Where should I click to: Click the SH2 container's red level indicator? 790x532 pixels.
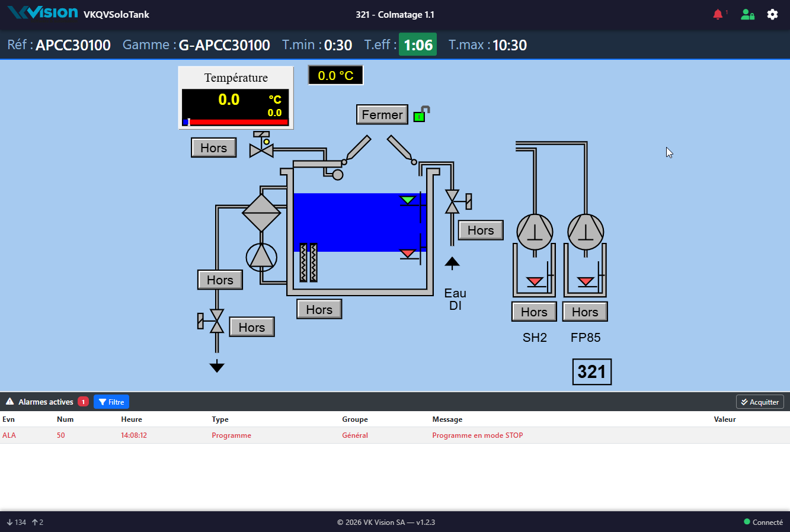coord(535,281)
